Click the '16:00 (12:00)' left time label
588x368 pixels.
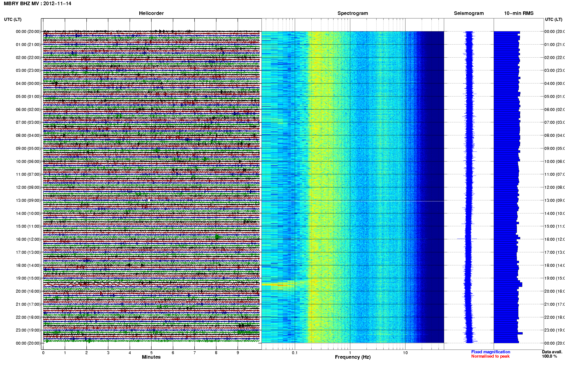tap(28, 239)
